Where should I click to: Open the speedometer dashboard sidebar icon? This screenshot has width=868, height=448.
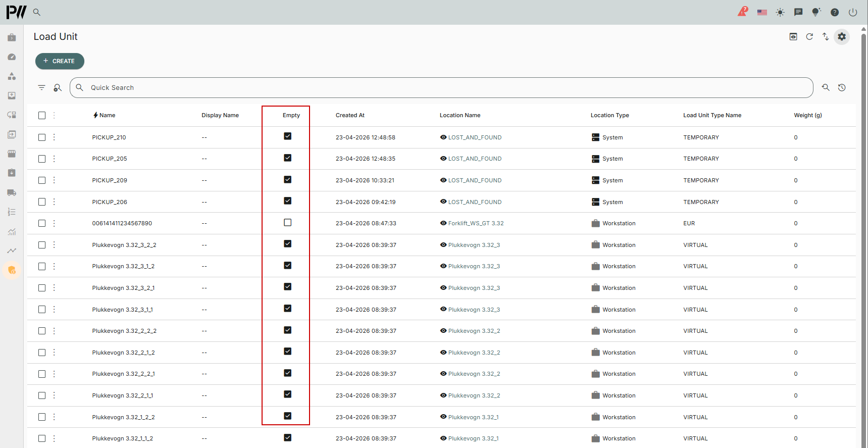pos(12,57)
